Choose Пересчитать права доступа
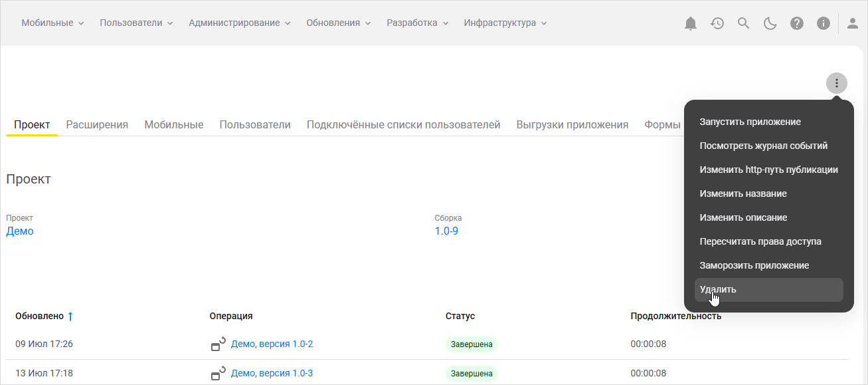 pyautogui.click(x=769, y=242)
